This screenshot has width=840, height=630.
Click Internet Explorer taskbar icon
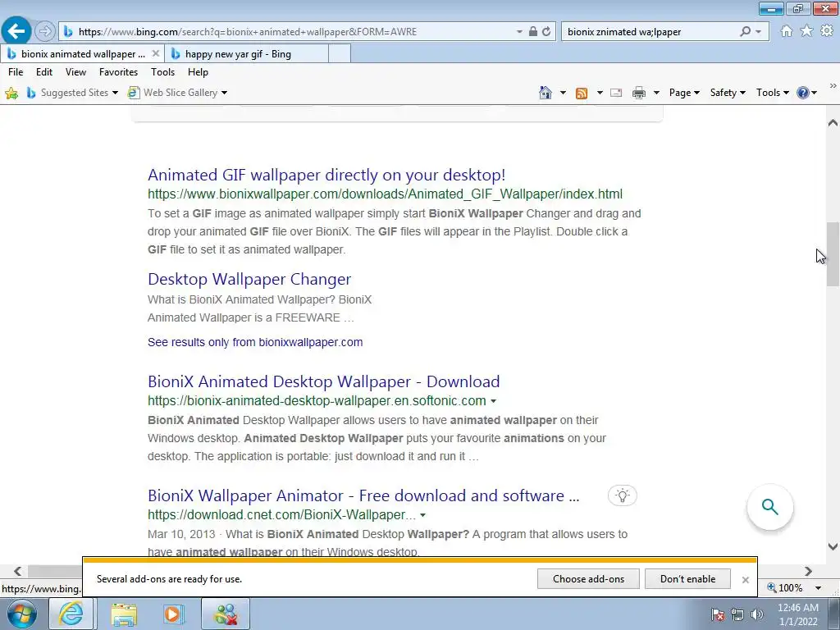pos(71,614)
